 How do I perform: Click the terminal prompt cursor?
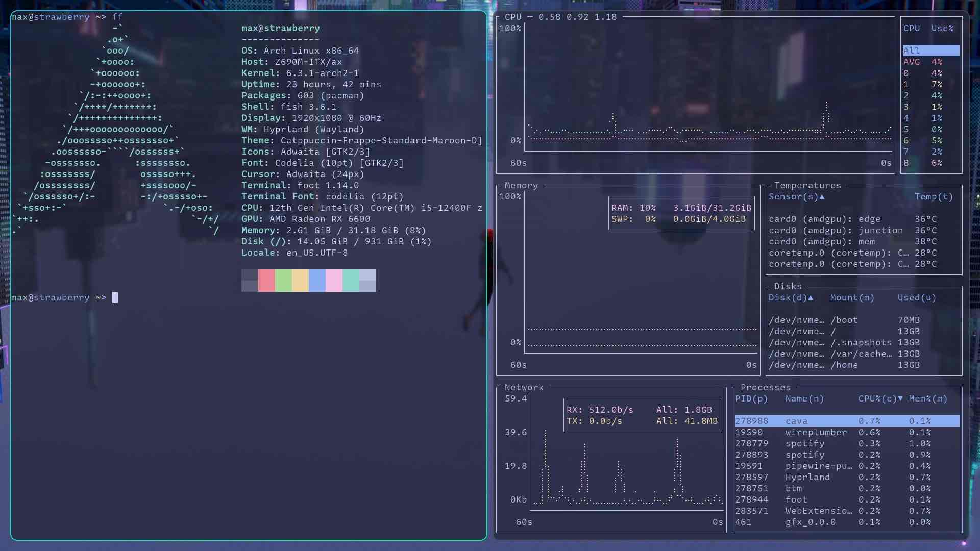click(x=115, y=297)
